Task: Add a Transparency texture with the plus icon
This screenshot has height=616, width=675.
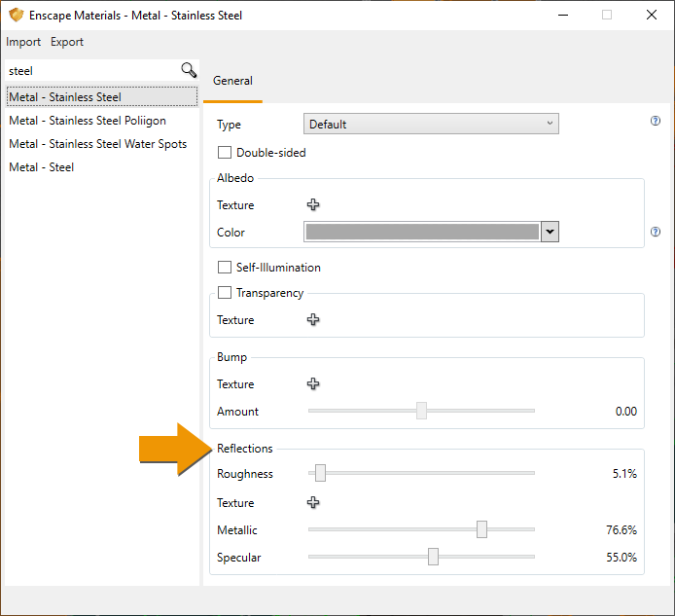Action: (313, 319)
